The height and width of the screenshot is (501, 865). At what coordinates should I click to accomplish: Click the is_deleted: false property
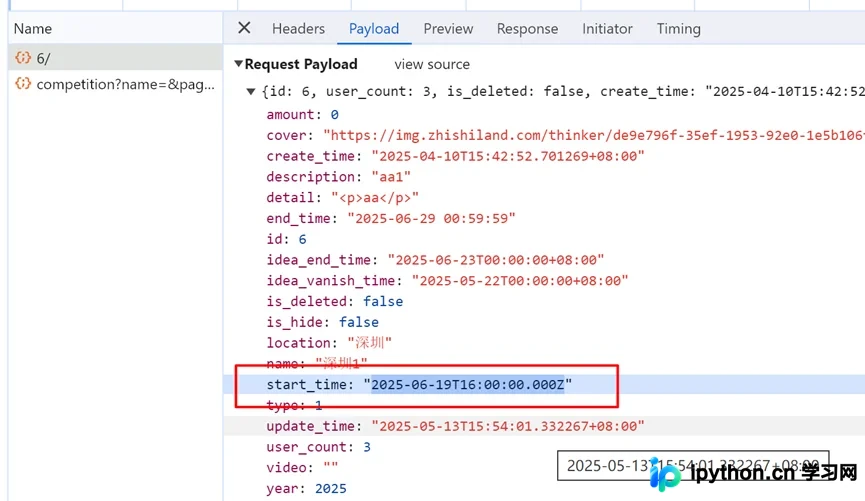pyautogui.click(x=334, y=302)
